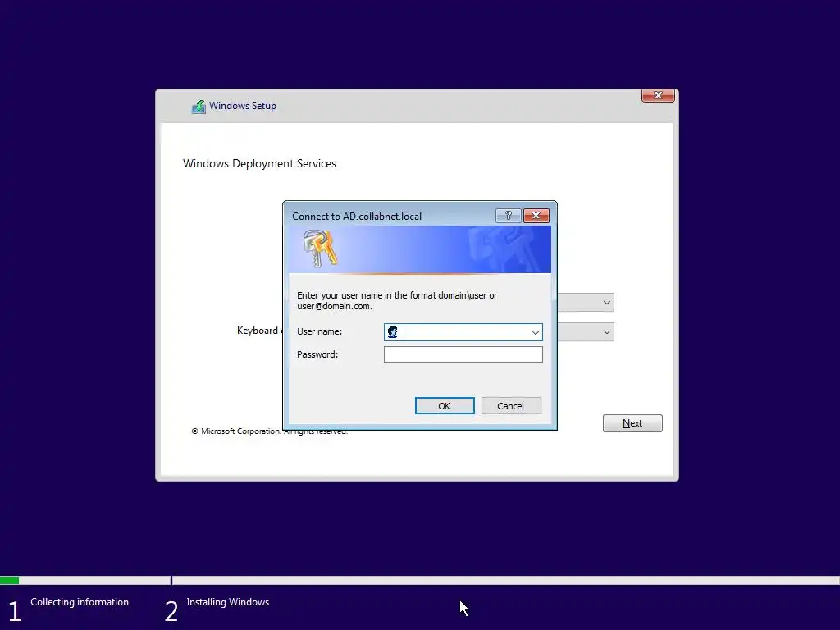Click the domain\user format instruction text
The height and width of the screenshot is (630, 840).
[x=397, y=300]
